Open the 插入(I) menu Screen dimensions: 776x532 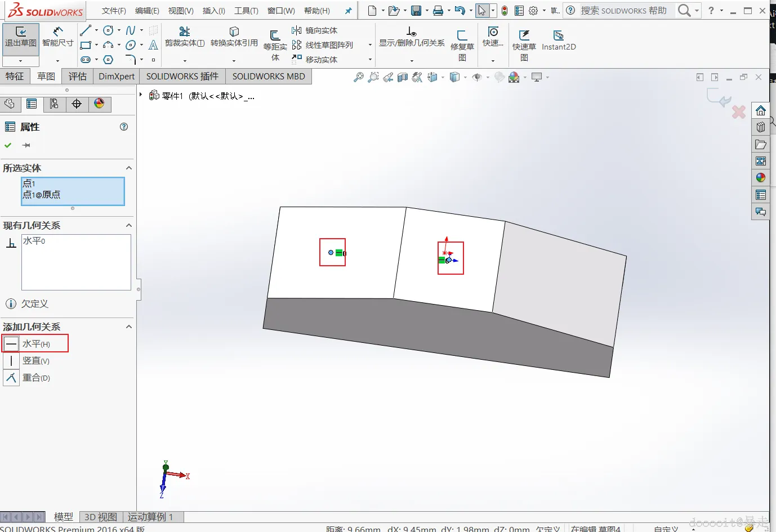(x=214, y=11)
